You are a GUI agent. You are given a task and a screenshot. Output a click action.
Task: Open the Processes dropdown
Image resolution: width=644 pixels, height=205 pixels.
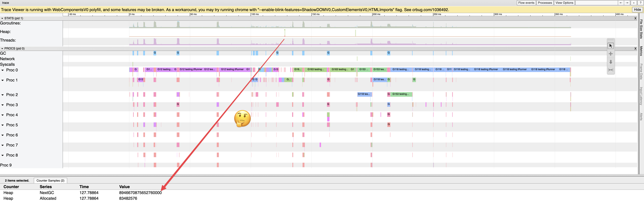tap(545, 3)
